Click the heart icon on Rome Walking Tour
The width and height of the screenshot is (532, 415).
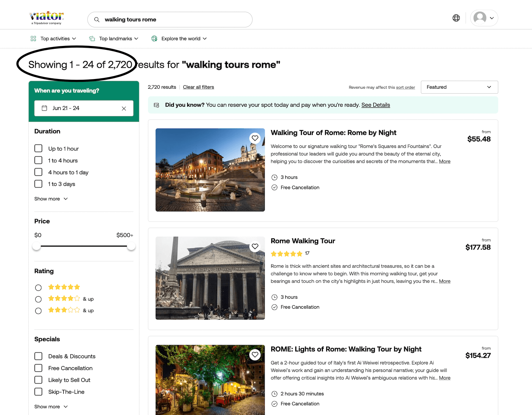coord(255,246)
